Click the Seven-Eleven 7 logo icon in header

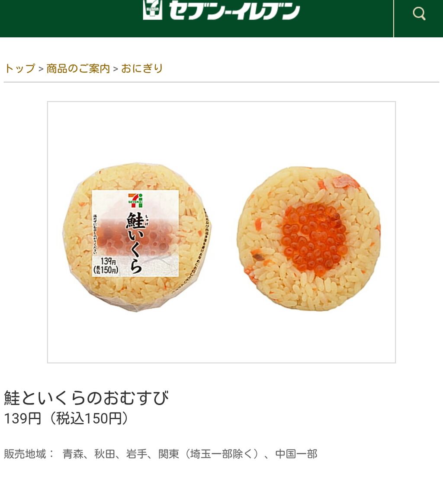[x=152, y=10]
